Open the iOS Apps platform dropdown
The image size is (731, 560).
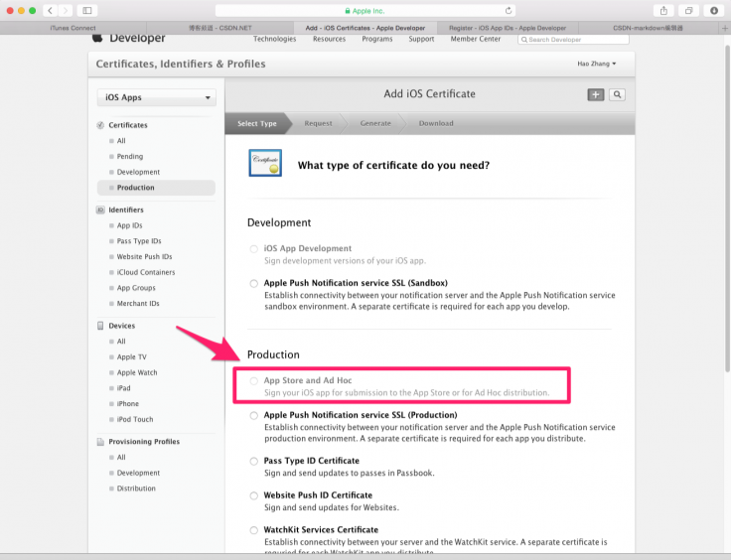click(157, 97)
